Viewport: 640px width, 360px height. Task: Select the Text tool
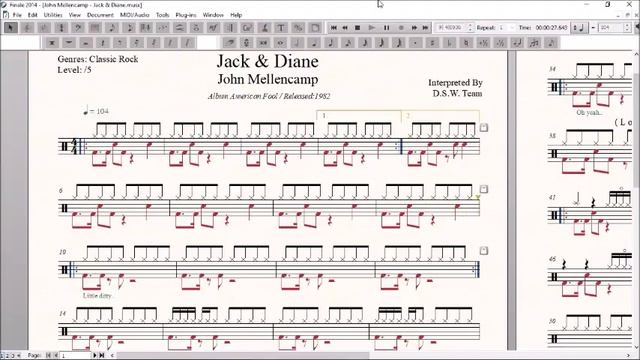(281, 28)
